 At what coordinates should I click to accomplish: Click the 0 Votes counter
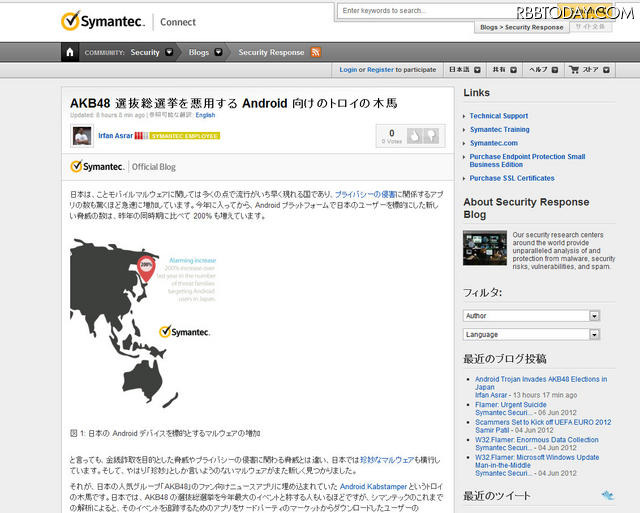point(392,136)
